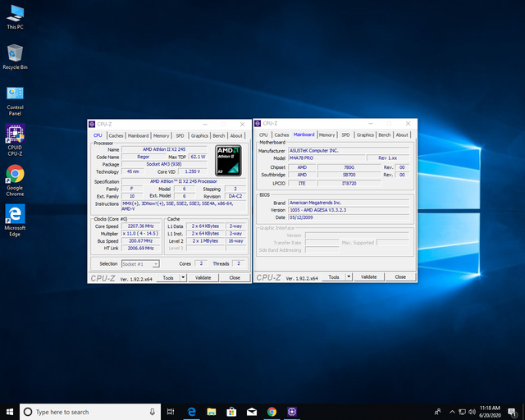The image size is (525, 420).
Task: Select the Recycle Bin desktop icon
Action: (15, 57)
